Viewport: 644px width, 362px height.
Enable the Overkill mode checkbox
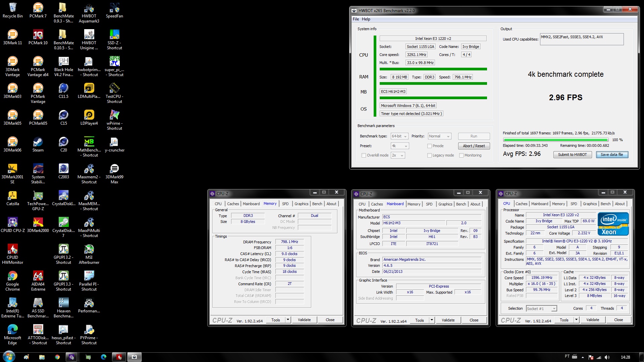click(364, 155)
